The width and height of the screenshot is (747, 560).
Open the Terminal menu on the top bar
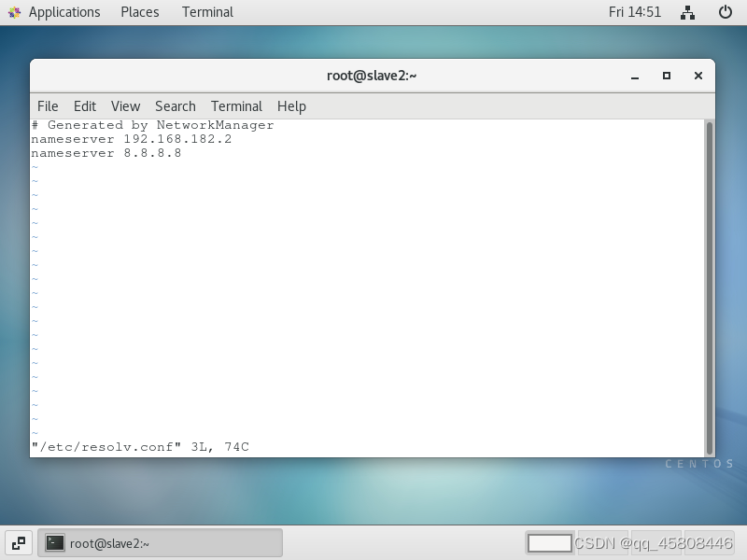pos(206,12)
